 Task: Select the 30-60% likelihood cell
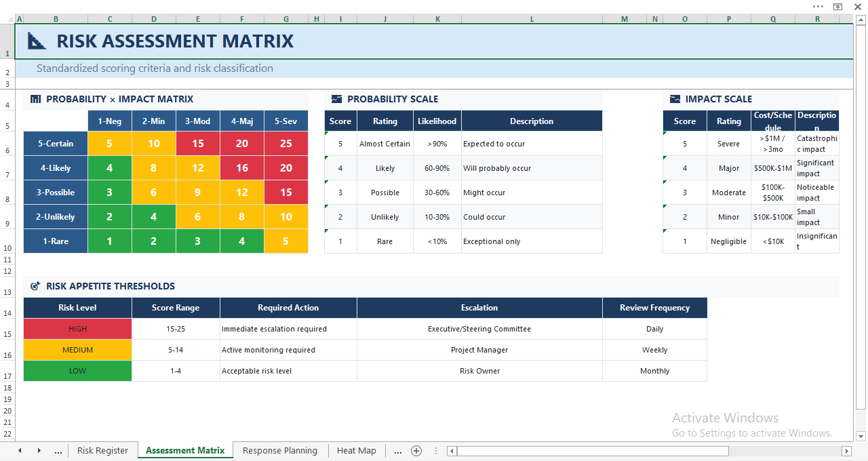click(437, 193)
